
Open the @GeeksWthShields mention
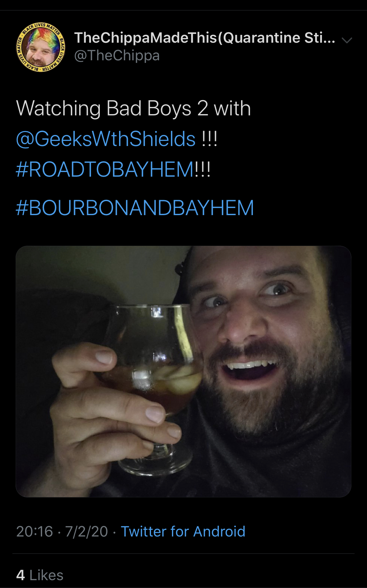pyautogui.click(x=106, y=139)
